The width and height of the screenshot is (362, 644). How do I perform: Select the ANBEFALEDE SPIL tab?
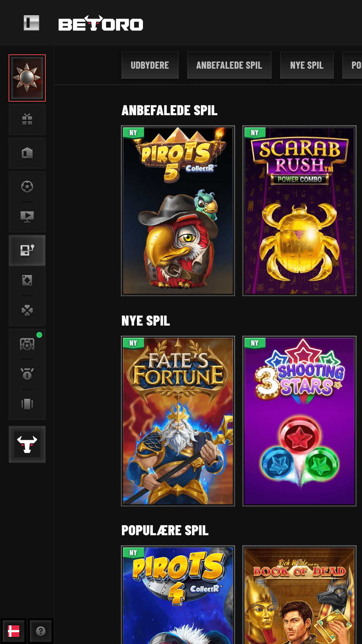(229, 65)
